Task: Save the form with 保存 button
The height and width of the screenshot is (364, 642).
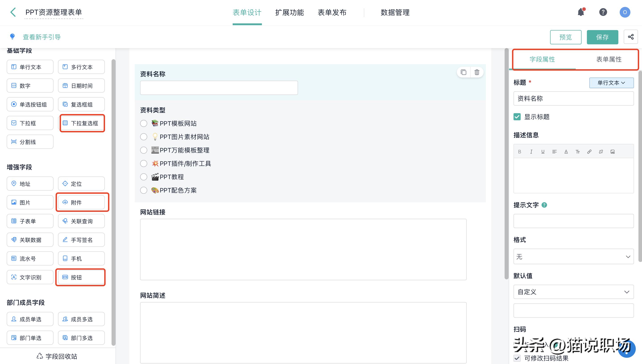Action: point(603,37)
